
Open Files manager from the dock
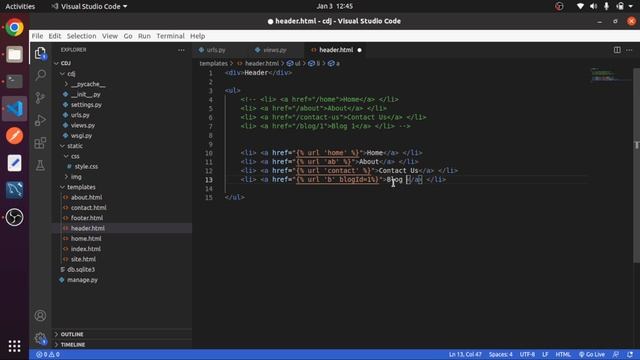[x=14, y=54]
